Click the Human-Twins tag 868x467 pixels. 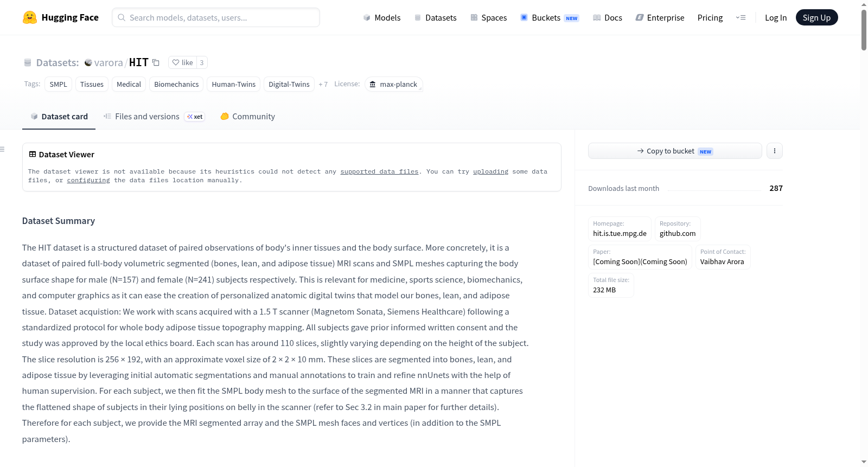(234, 84)
